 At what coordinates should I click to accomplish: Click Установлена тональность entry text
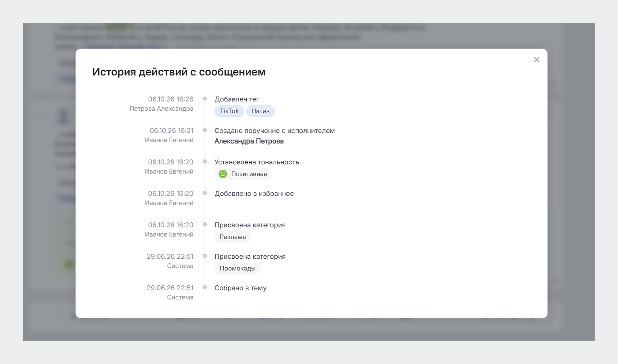pyautogui.click(x=257, y=162)
